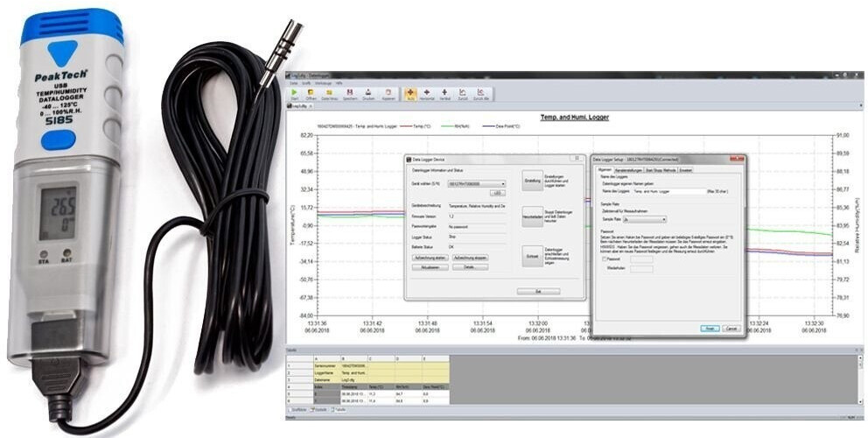Click the green Start toolbar icon
Viewport: 868px width, 438px height.
[295, 93]
